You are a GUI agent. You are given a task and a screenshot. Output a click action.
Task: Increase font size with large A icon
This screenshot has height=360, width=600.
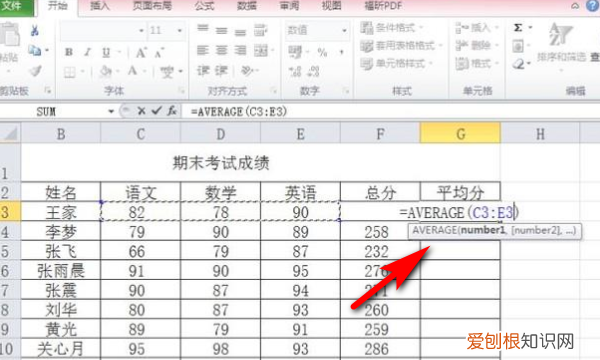(141, 52)
